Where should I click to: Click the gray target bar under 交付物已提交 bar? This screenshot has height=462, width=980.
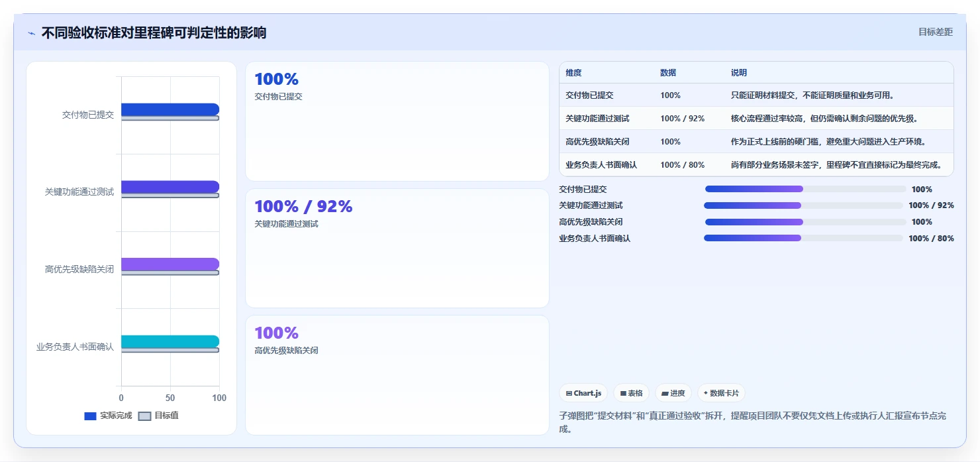[170, 118]
